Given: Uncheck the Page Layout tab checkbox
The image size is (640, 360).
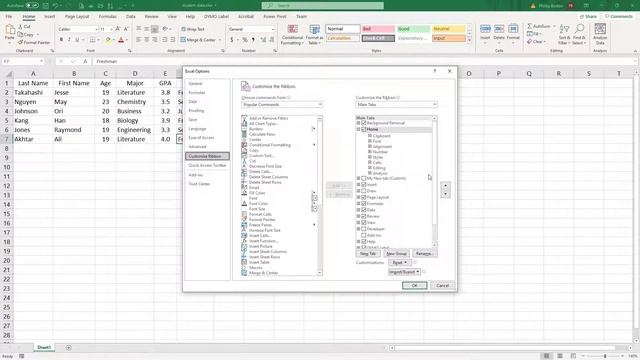Looking at the screenshot, I should 364,197.
